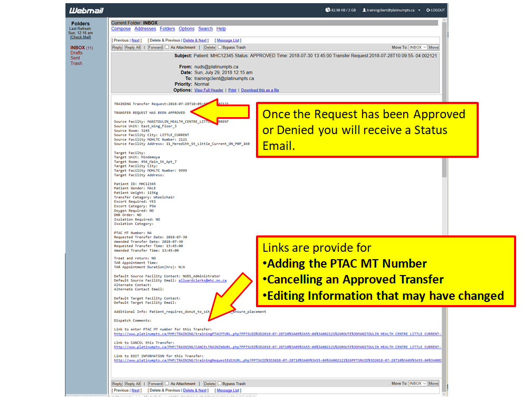
Task: Click top Delete button
Action: tap(210, 48)
